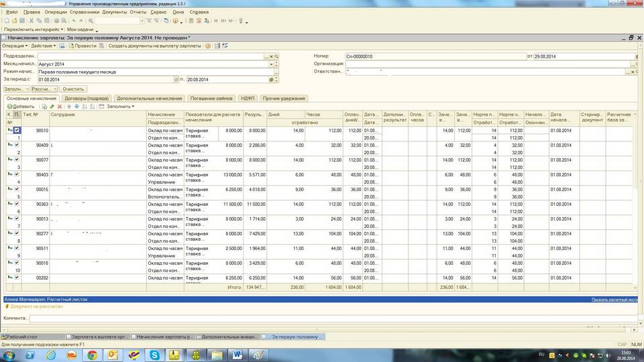Image resolution: width=644 pixels, height=362 pixels.
Task: Uncheck the checkbox for employee 90510
Action: pyautogui.click(x=17, y=131)
